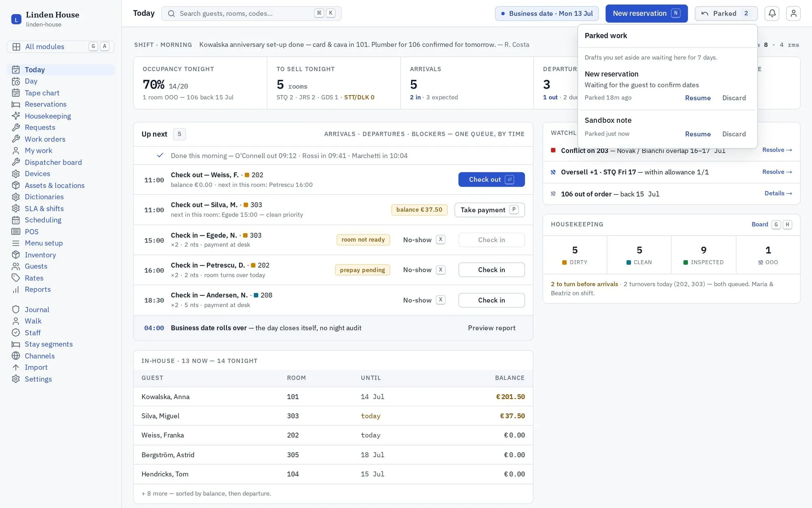This screenshot has width=812, height=508.
Task: Toggle the Parked work dropdown button
Action: click(x=726, y=13)
